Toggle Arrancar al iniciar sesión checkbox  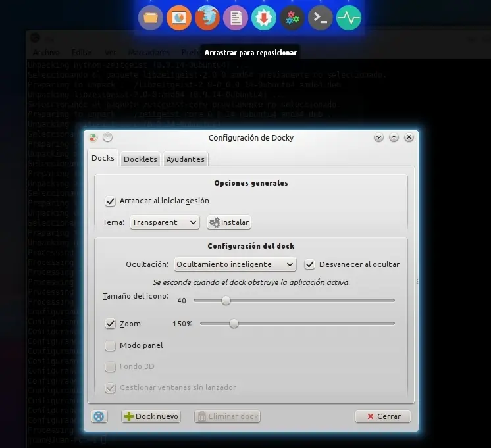(x=110, y=201)
